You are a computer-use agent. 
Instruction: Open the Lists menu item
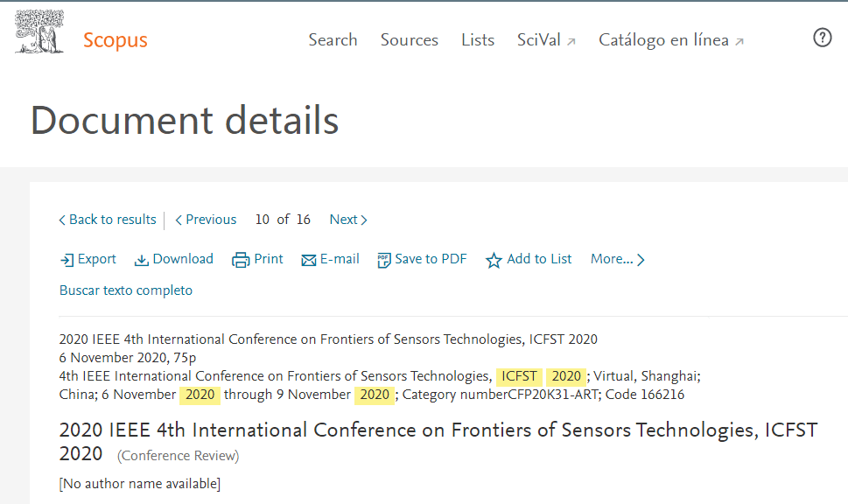point(478,40)
